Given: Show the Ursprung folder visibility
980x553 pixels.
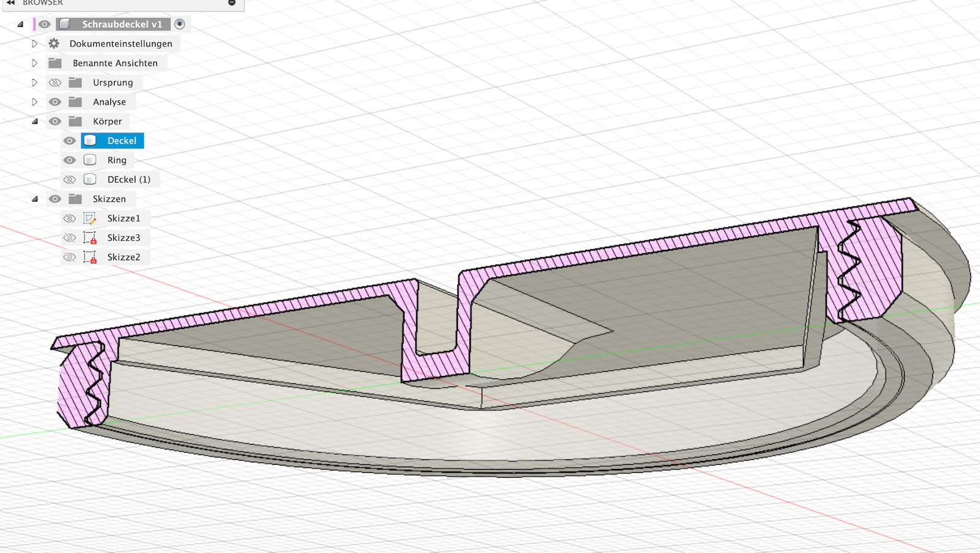Looking at the screenshot, I should coord(55,83).
